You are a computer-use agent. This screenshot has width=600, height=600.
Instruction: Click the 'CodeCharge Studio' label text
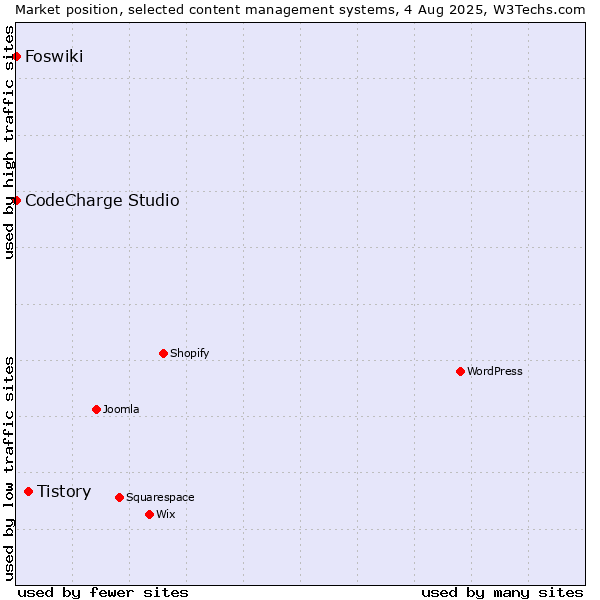(102, 201)
